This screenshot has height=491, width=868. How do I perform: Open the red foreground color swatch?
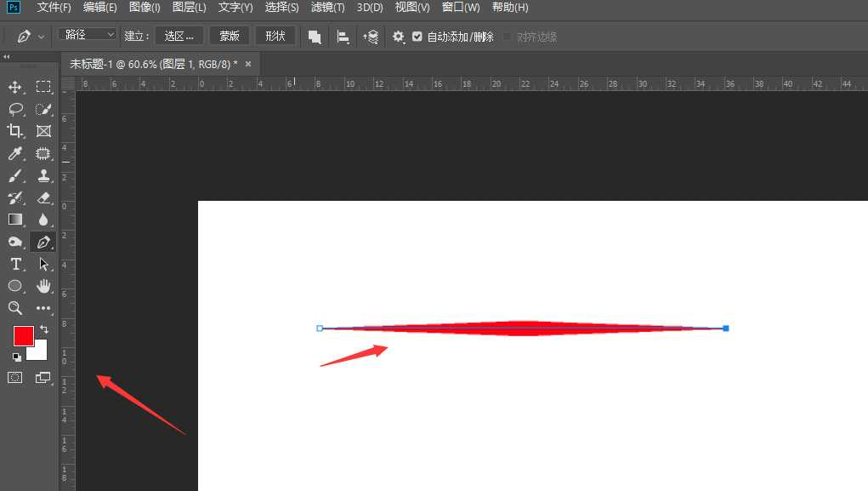(23, 335)
